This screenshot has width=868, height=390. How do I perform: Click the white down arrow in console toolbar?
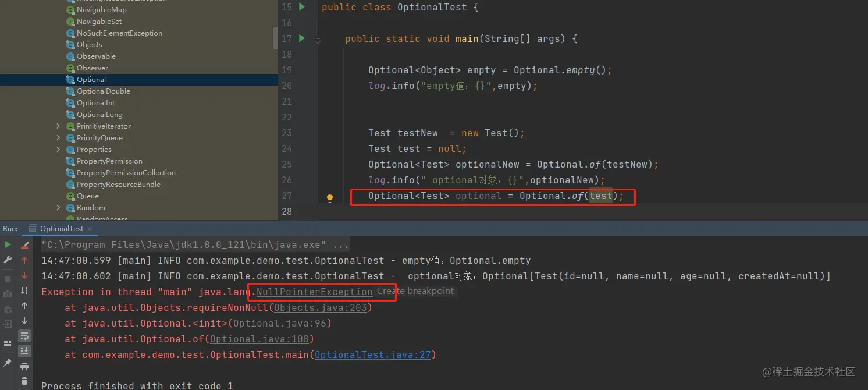[x=24, y=321]
